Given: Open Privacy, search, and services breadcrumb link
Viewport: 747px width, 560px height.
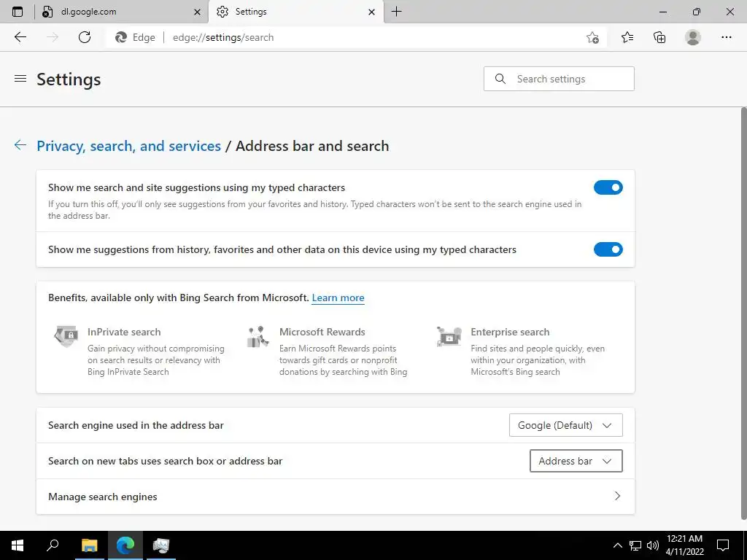Looking at the screenshot, I should [x=128, y=146].
